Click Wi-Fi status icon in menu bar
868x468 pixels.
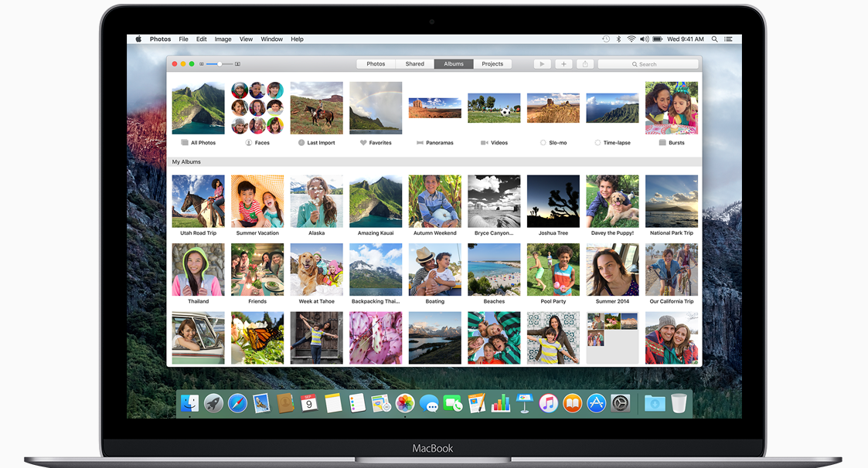coord(631,39)
